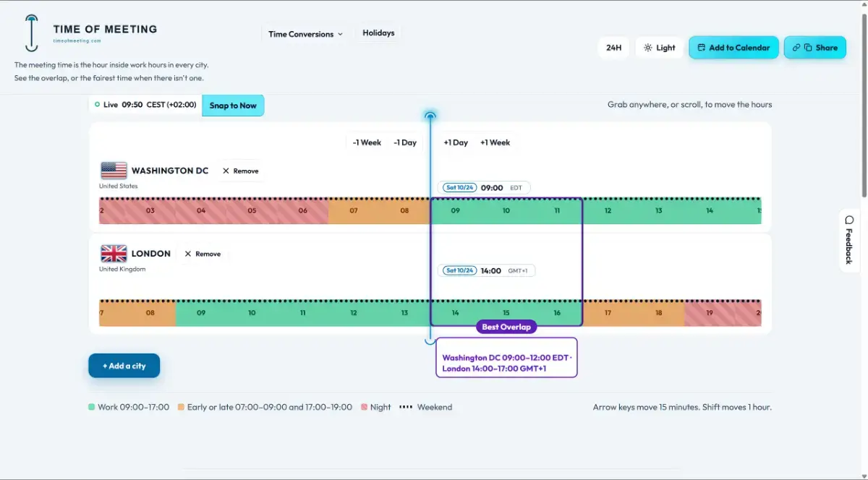Click the X icon to remove Washington DC
This screenshot has width=868, height=480.
(x=226, y=171)
